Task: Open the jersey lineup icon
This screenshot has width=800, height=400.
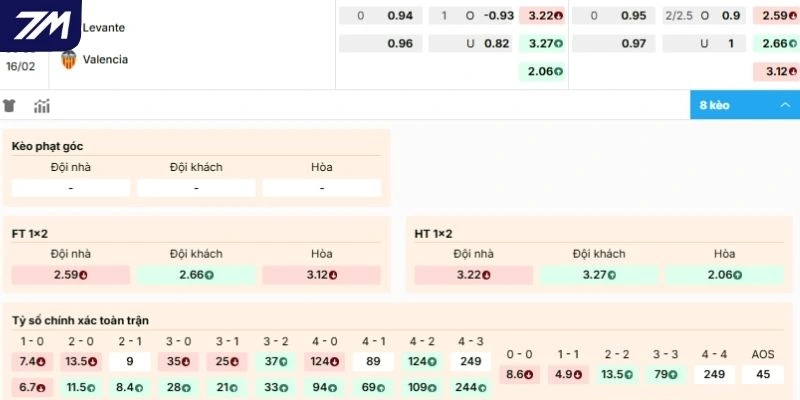Action: tap(11, 106)
